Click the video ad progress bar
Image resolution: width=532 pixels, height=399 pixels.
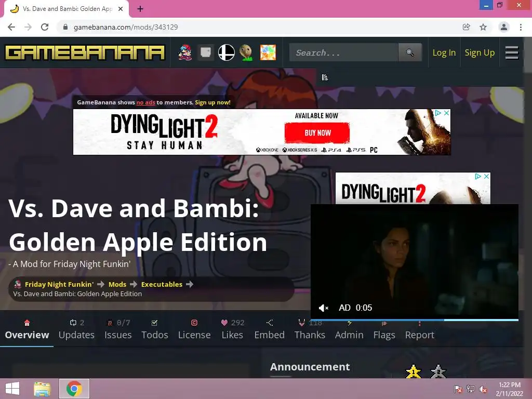coord(415,320)
